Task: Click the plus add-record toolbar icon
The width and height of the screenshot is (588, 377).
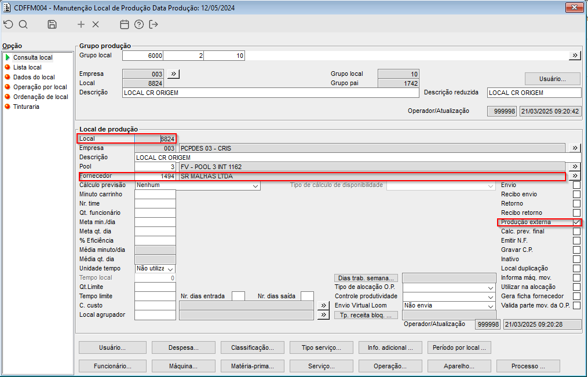Action: pyautogui.click(x=81, y=24)
